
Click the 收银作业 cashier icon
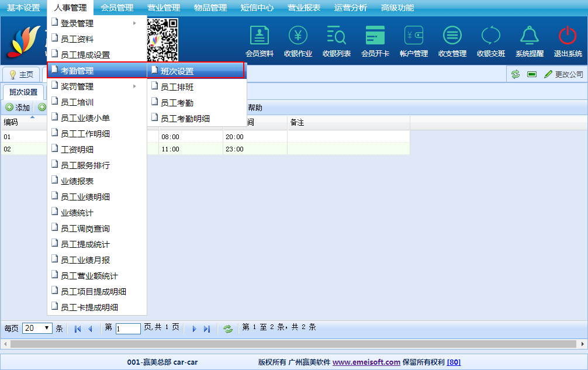coord(298,36)
